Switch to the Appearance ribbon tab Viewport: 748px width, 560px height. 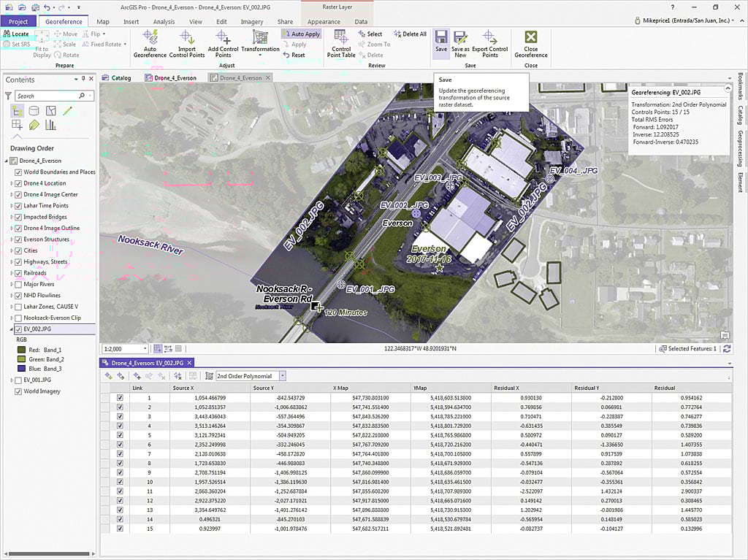coord(324,21)
